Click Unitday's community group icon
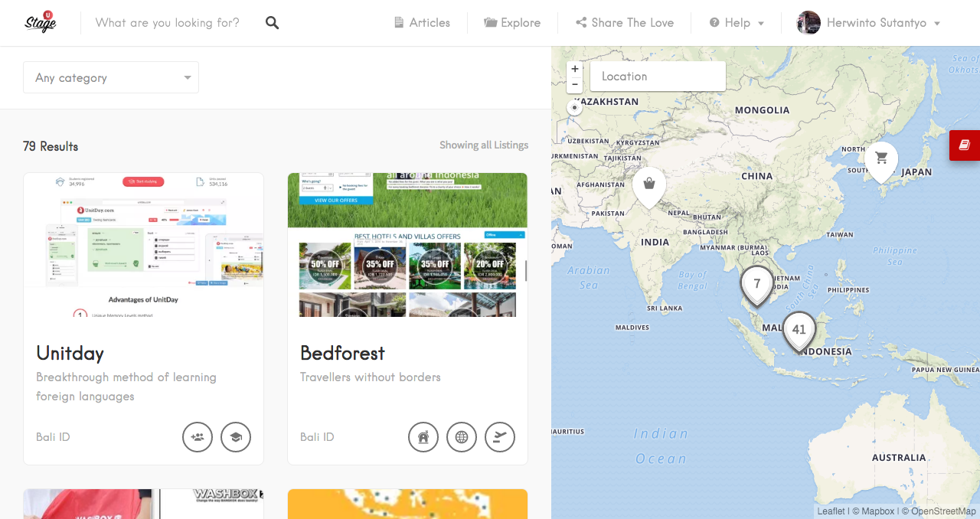Image resolution: width=980 pixels, height=519 pixels. click(x=198, y=437)
